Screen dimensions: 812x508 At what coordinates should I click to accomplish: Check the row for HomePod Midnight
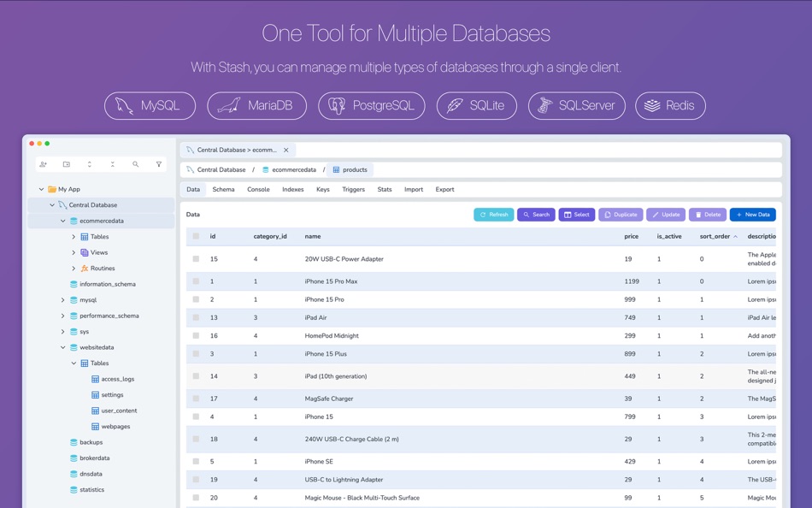[196, 335]
